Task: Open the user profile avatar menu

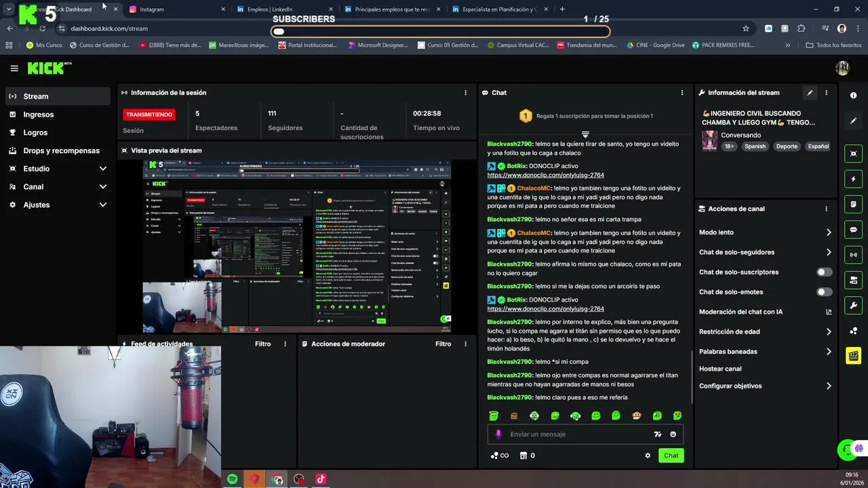Action: (842, 68)
